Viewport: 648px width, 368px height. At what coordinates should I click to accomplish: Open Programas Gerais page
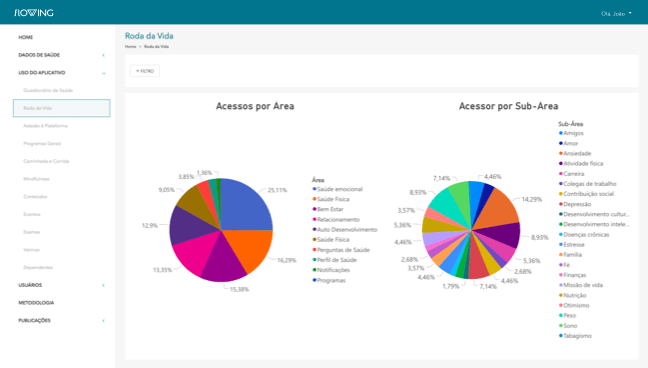point(42,144)
